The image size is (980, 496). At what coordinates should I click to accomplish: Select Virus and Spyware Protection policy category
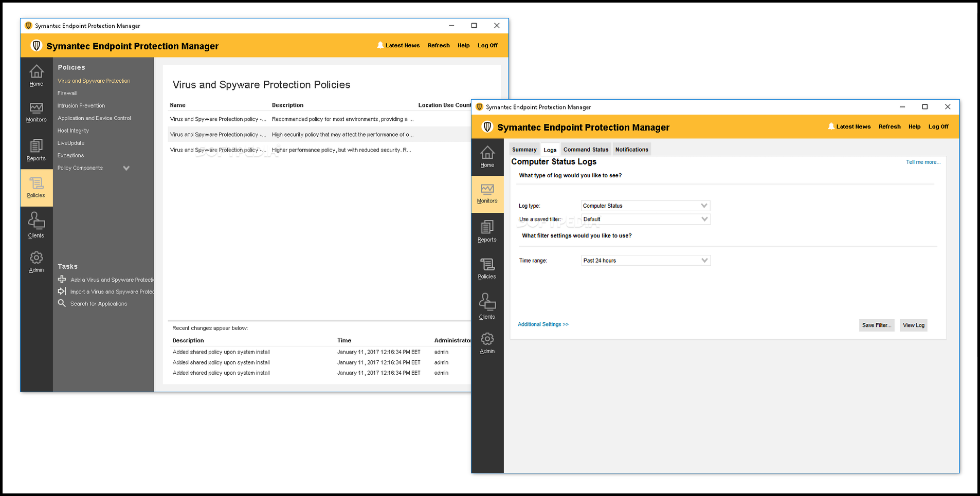pos(94,81)
